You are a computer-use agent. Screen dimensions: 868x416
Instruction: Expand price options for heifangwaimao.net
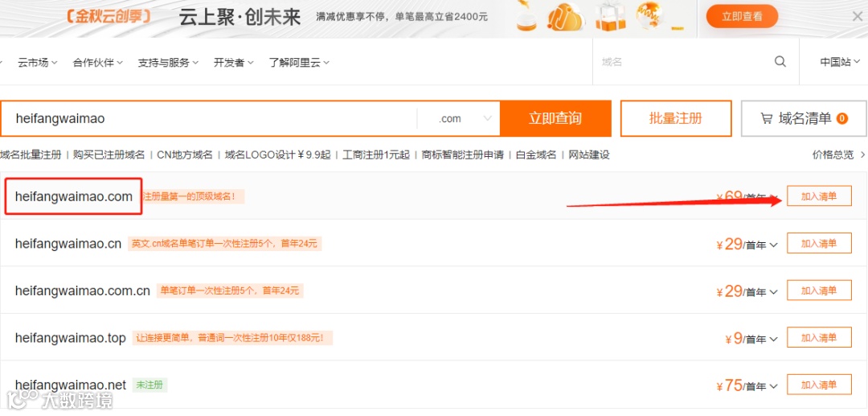(773, 387)
